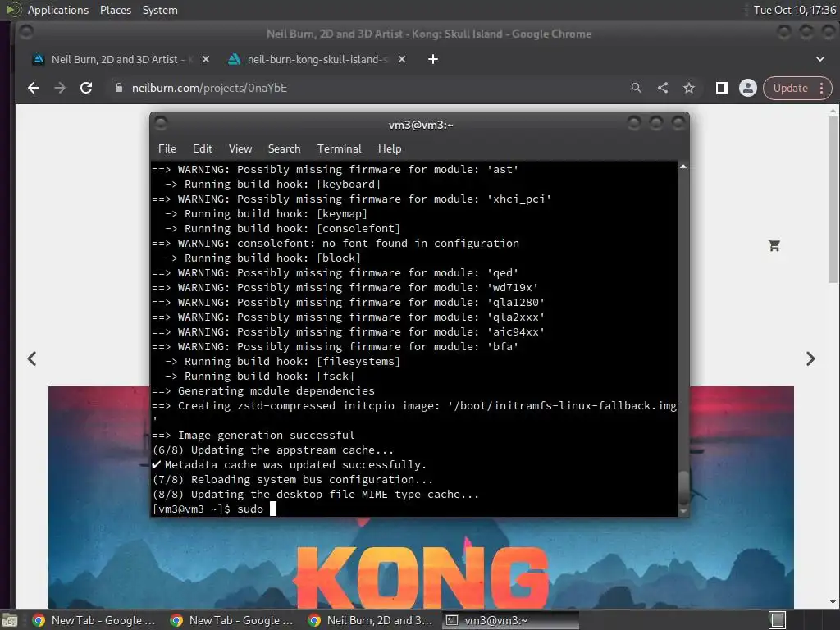Go to next project with right arrow
Viewport: 840px width, 630px height.
(810, 358)
